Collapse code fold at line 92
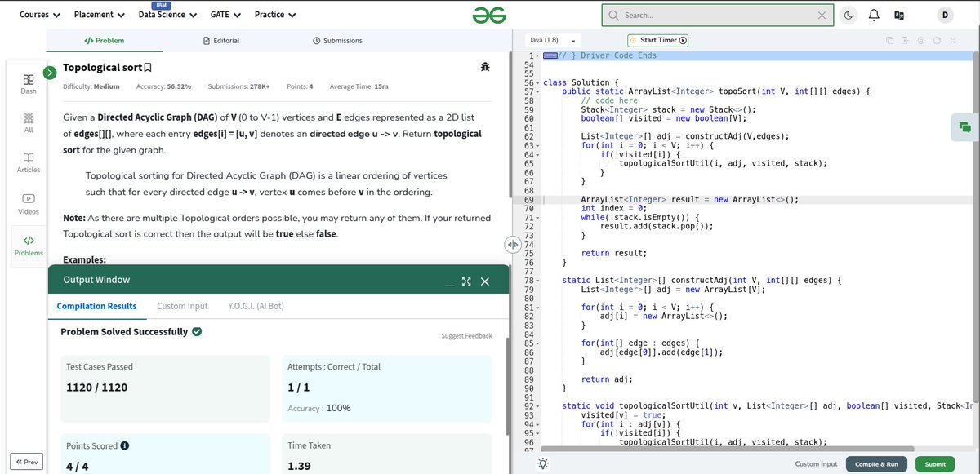980x474 pixels. [538, 406]
